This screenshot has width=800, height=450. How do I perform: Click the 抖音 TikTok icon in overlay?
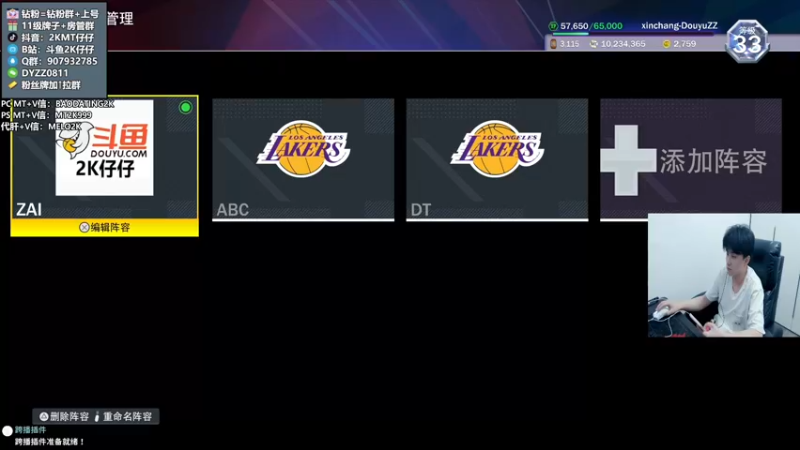coord(13,37)
